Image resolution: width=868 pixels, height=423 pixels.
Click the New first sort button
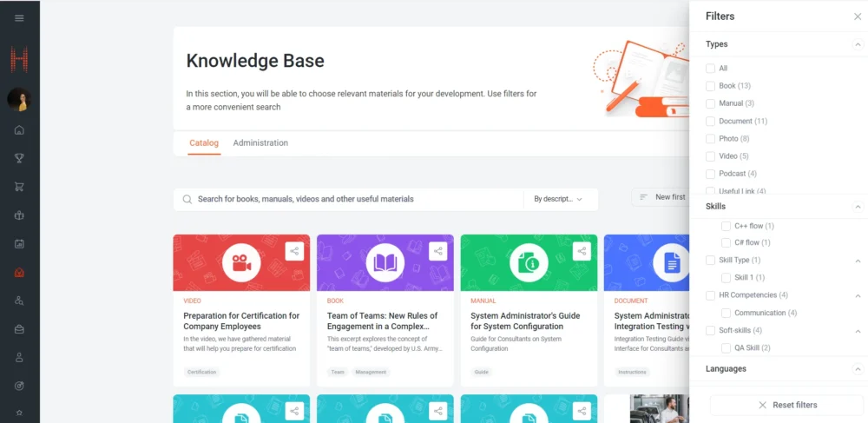(664, 197)
